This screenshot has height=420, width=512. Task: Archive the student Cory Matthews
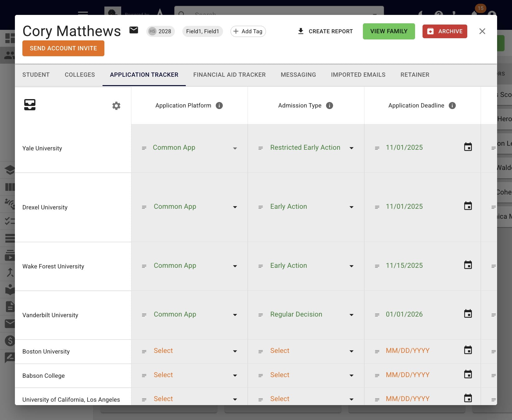(445, 31)
